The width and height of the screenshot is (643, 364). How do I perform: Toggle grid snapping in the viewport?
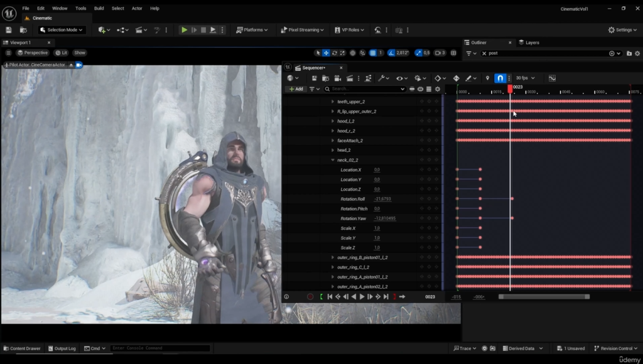tap(373, 53)
